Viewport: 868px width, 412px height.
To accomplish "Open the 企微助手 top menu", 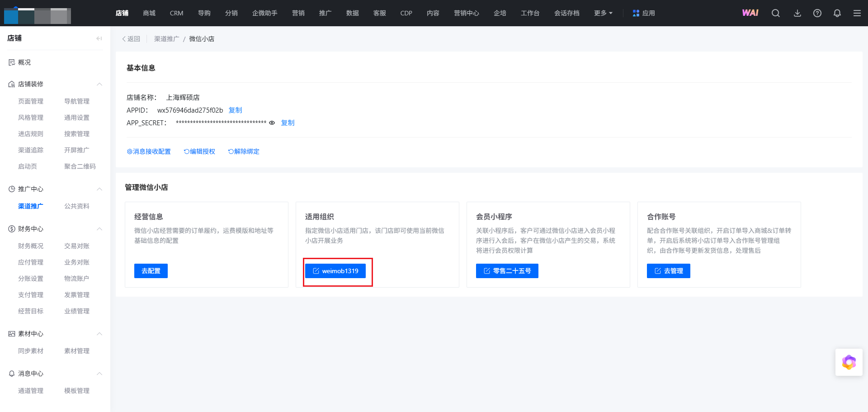I will click(x=265, y=13).
